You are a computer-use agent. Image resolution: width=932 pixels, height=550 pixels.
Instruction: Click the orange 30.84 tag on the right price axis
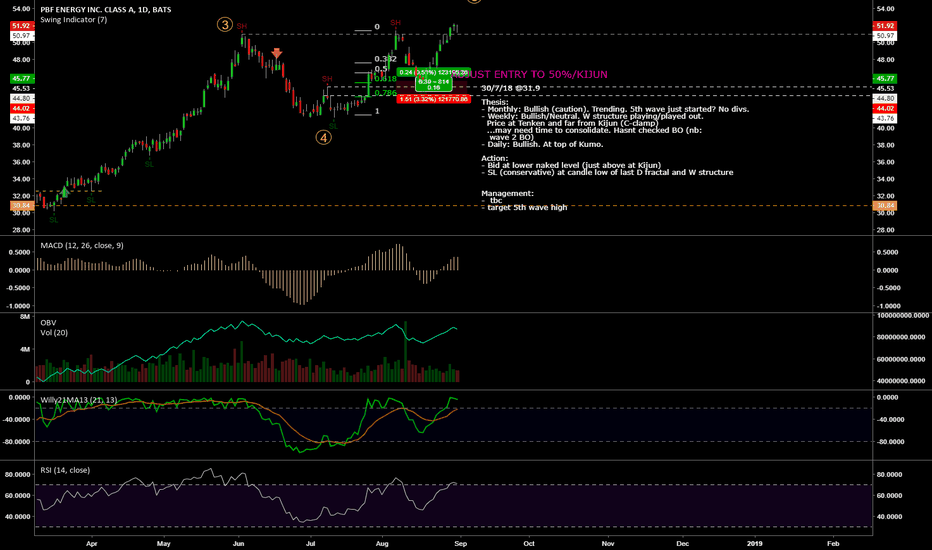pyautogui.click(x=884, y=205)
